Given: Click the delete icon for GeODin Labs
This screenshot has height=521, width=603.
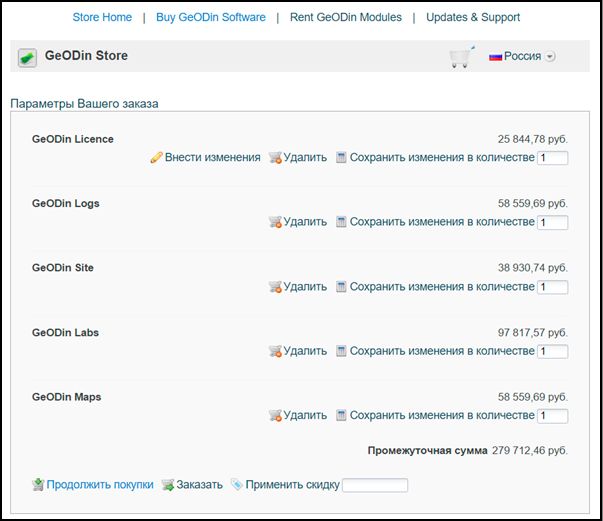Looking at the screenshot, I should 275,351.
